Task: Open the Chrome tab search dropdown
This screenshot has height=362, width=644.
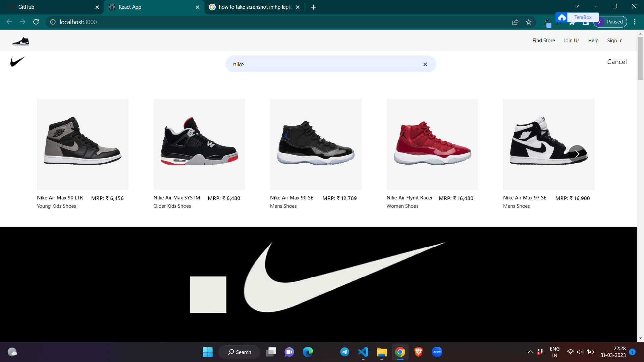Action: pos(577,6)
